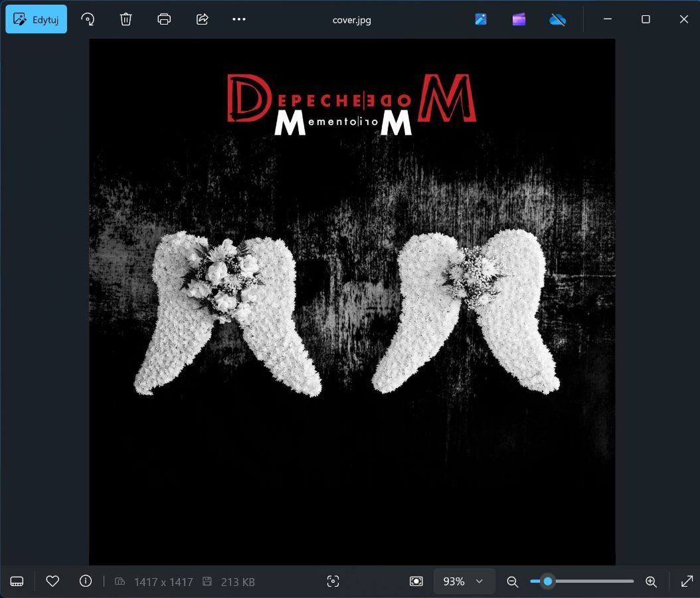The image size is (700, 598).
Task: Click the zoom slider handle
Action: (x=548, y=581)
